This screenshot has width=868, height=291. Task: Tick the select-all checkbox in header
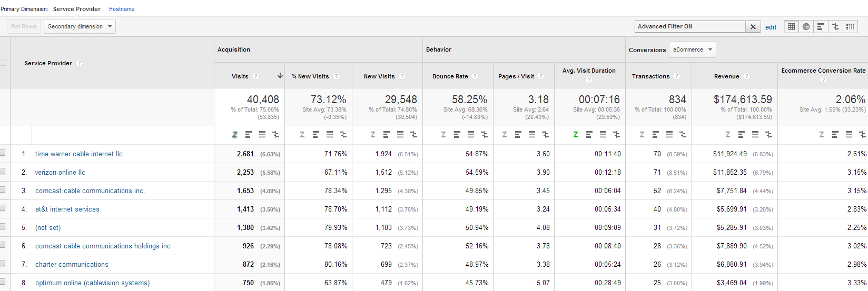pos(3,62)
